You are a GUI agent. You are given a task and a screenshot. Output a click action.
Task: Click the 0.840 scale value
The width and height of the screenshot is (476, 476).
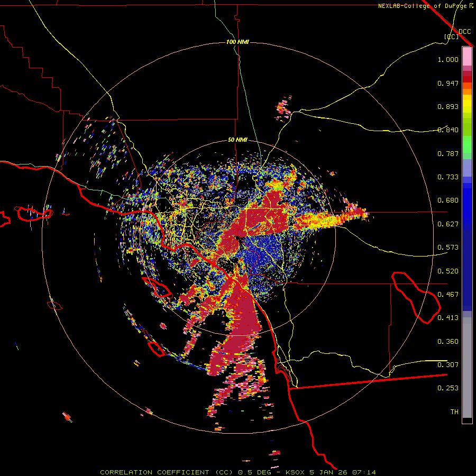point(448,130)
